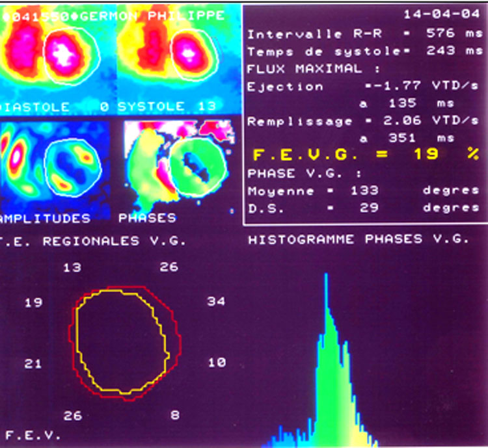Click the yellow F.E.V.G. = 19 % result
This screenshot has height=448, width=488.
click(365, 155)
